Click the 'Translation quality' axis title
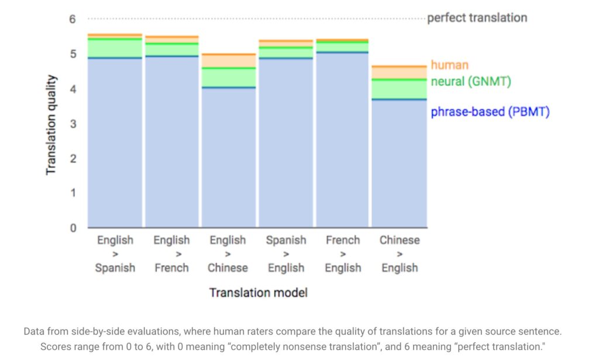 pos(51,125)
